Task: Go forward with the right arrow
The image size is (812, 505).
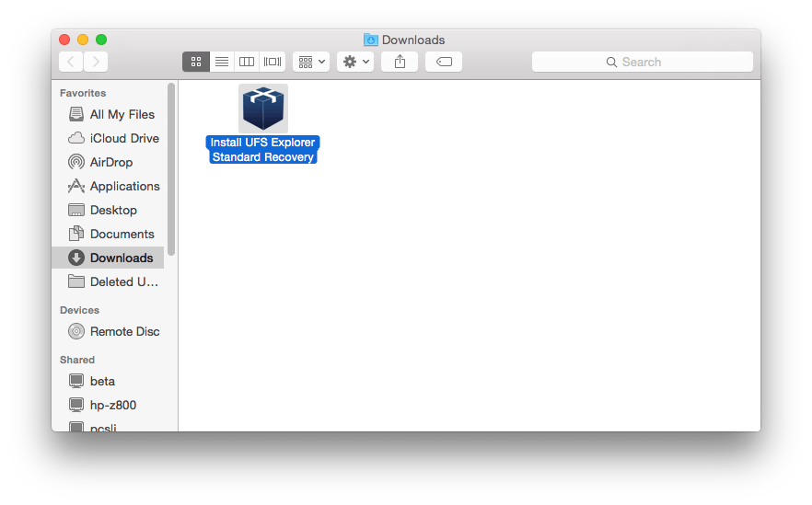Action: click(96, 62)
